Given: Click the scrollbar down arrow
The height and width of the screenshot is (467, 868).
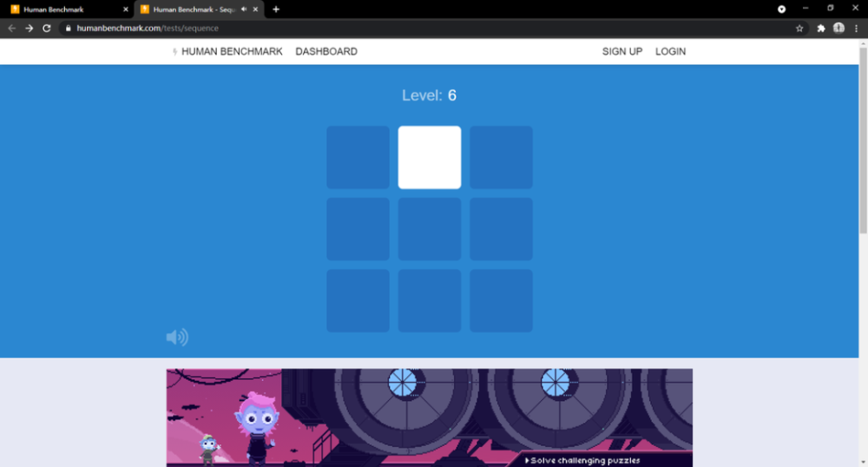Looking at the screenshot, I should click(863, 462).
